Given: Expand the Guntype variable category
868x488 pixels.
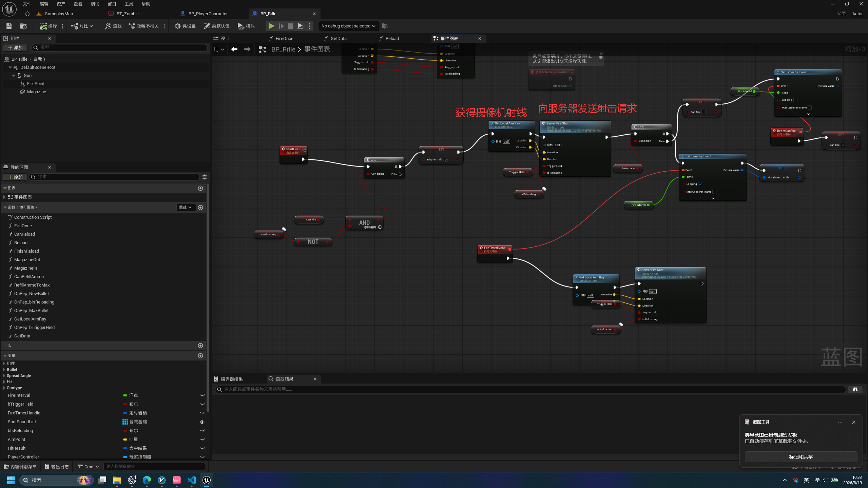Looking at the screenshot, I should pos(4,388).
